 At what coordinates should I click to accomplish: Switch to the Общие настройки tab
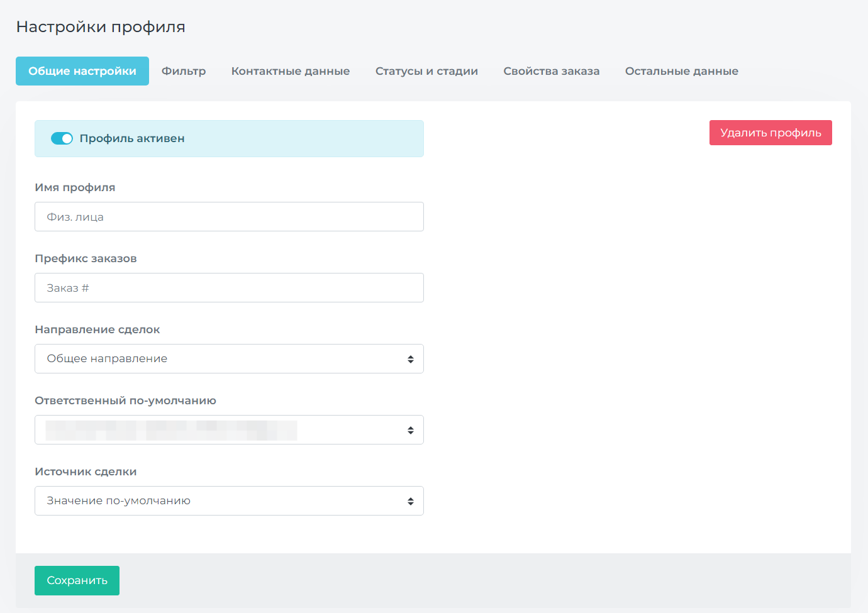(x=82, y=71)
